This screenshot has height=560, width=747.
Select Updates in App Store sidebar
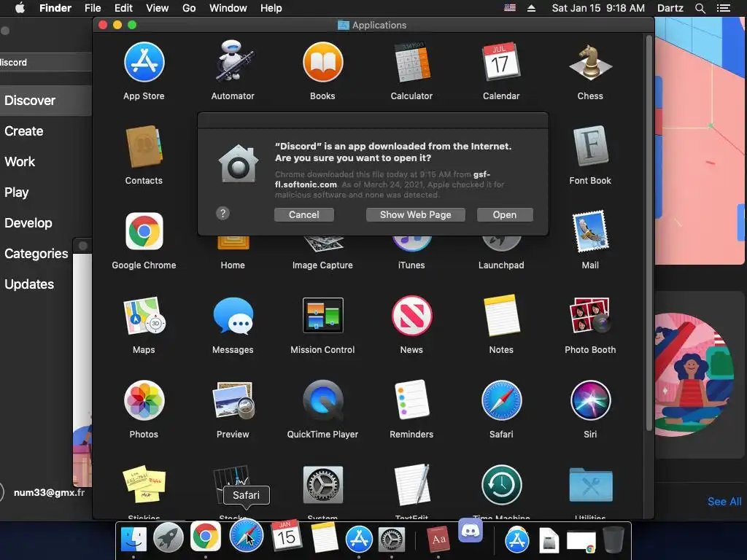(36, 284)
